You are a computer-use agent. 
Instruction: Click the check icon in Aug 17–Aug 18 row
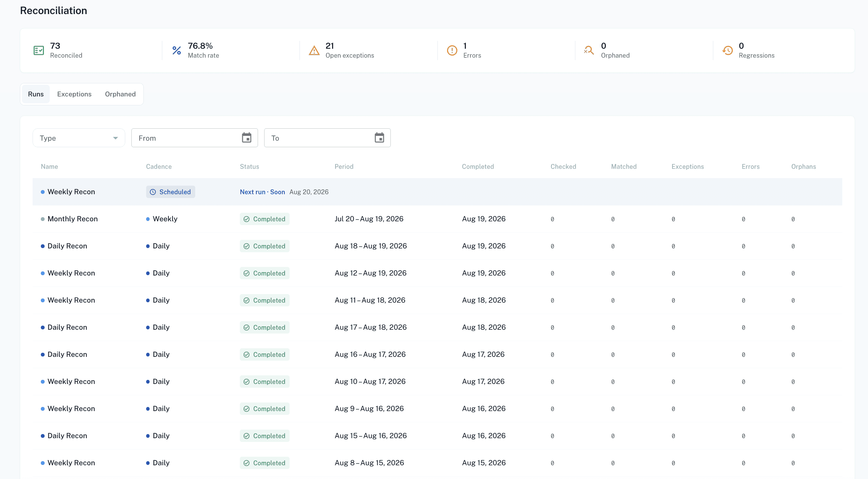[246, 328]
